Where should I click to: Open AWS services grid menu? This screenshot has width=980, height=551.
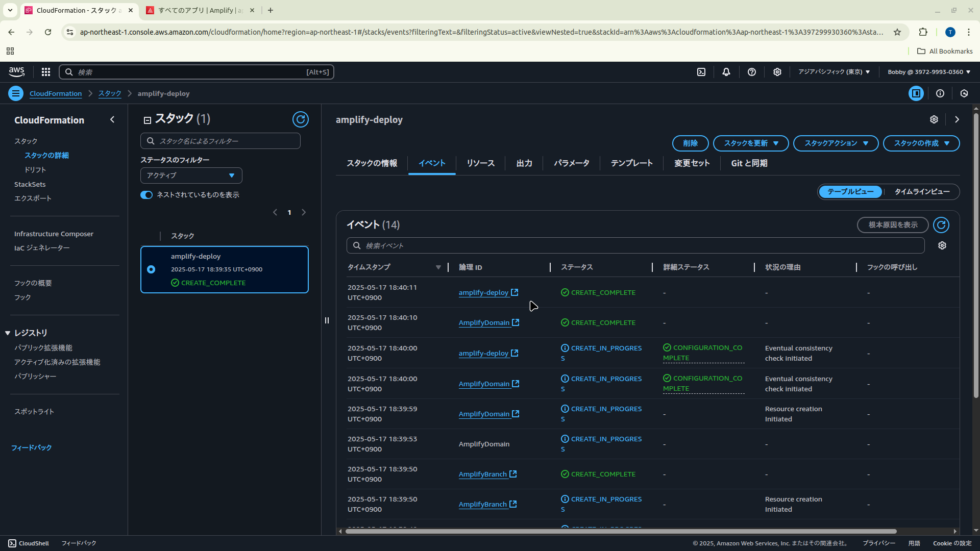[x=46, y=72]
